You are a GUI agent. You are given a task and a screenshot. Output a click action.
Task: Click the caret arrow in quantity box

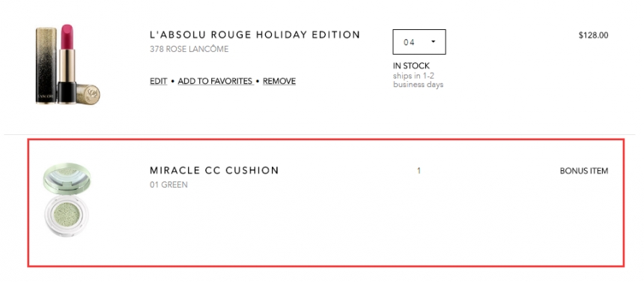coord(433,42)
